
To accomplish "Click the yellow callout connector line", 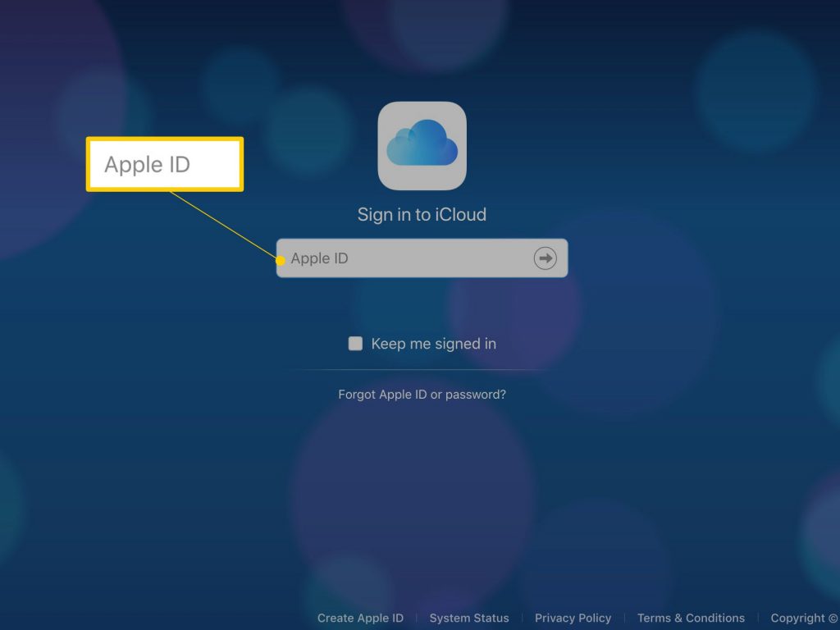I will (223, 226).
